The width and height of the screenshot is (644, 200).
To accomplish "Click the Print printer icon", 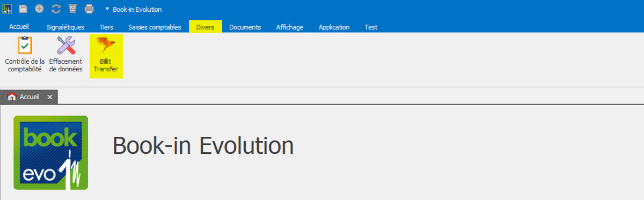I will point(89,9).
